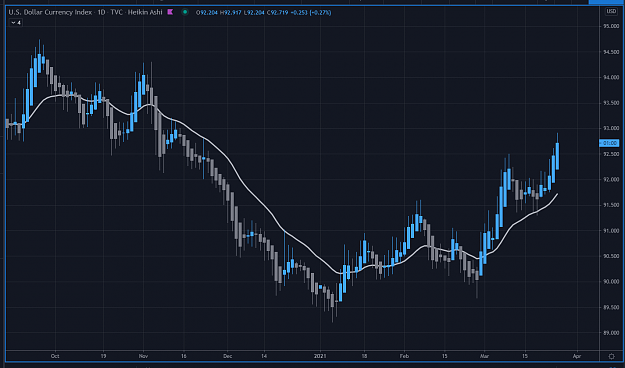Click the 18 label on the time axis
Screen dimensions: 625x368
364,356
